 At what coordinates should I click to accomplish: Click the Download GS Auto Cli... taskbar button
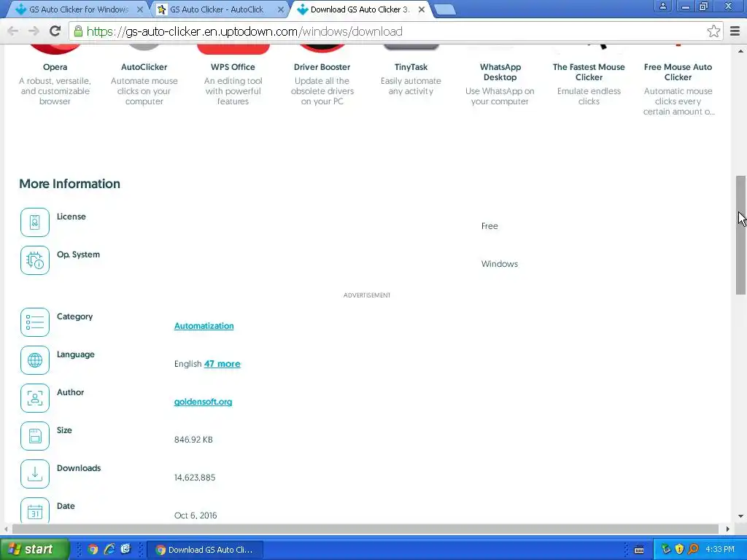point(205,550)
